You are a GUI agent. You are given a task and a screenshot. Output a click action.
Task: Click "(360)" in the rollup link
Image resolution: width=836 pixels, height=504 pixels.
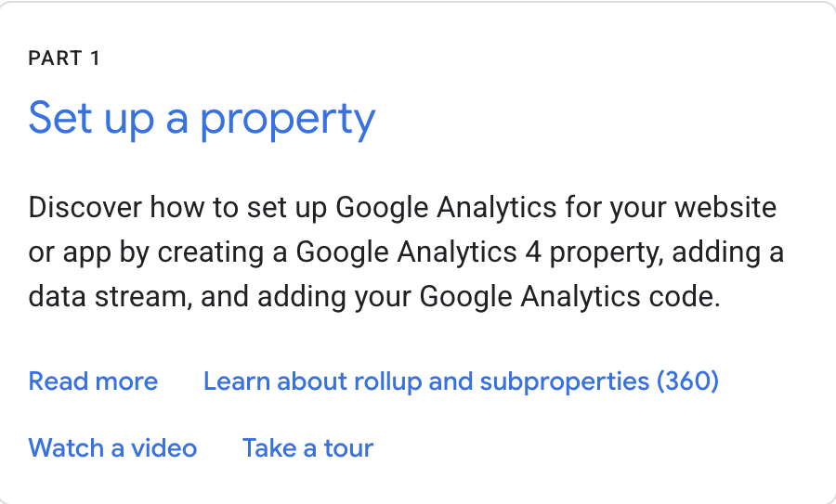tap(687, 381)
